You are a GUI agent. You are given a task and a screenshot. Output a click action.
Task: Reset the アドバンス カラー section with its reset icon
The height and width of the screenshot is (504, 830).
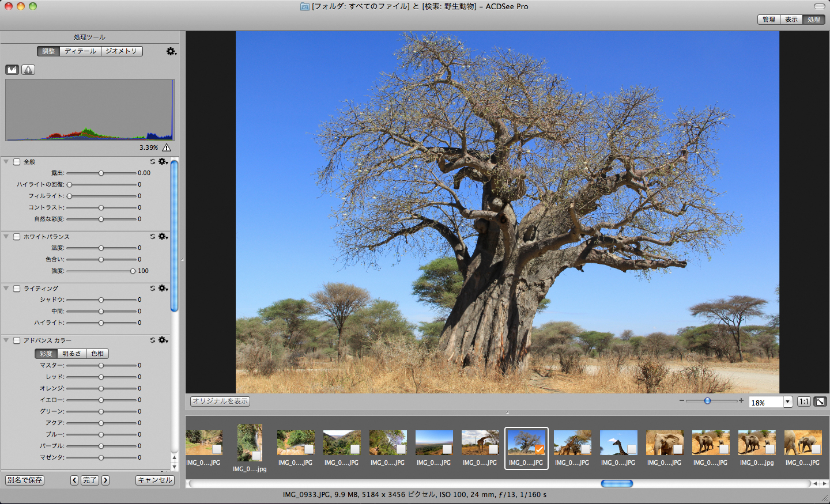point(153,340)
